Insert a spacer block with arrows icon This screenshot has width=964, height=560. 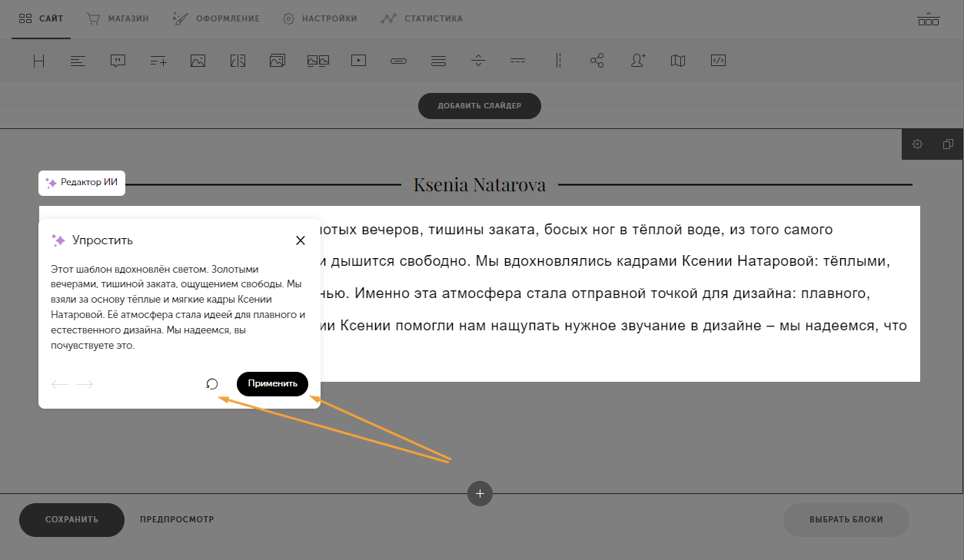tap(477, 60)
